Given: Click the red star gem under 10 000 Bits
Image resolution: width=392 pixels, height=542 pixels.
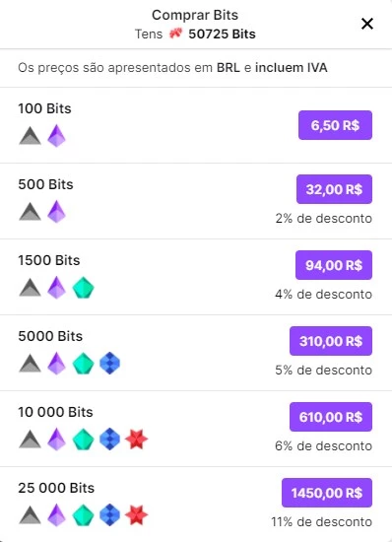Looking at the screenshot, I should point(137,439).
